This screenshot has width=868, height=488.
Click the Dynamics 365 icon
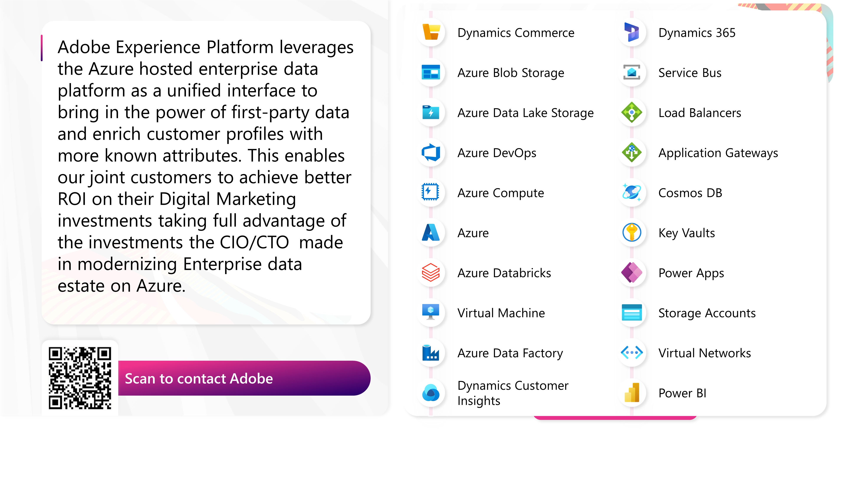coord(632,32)
